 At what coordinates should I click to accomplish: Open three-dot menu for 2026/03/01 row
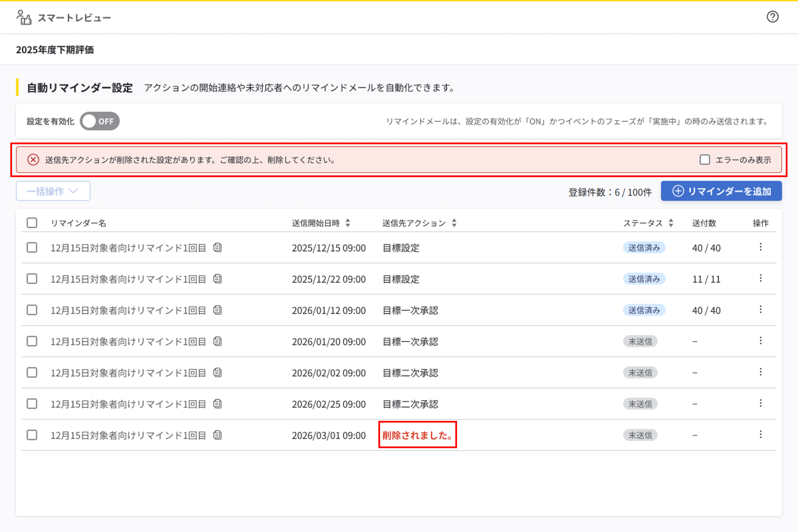(761, 434)
